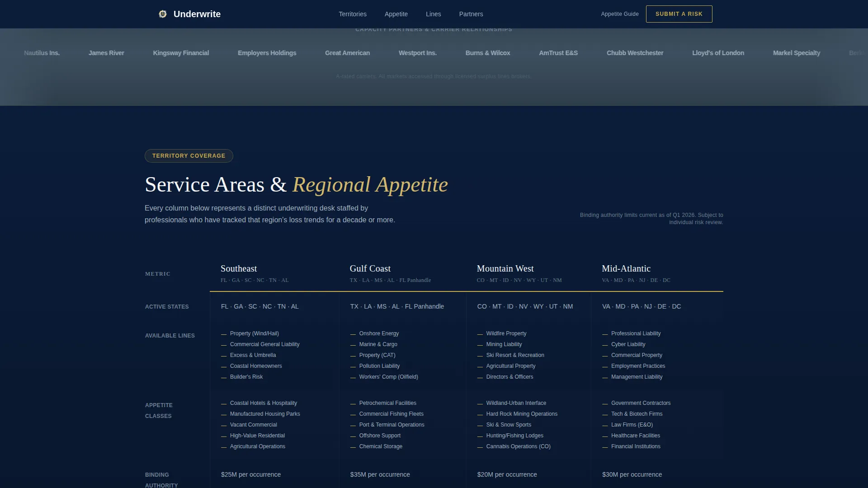
Task: Select Pollution Liability line item
Action: (x=379, y=366)
